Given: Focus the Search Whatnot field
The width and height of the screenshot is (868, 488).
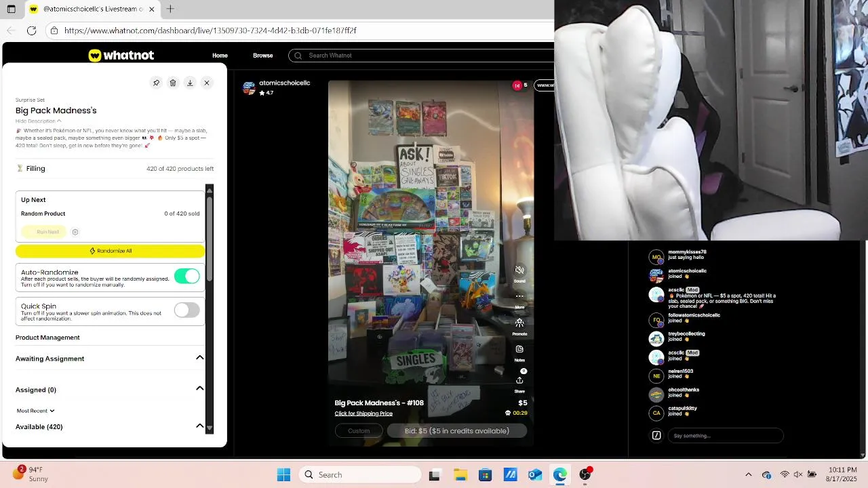Looking at the screenshot, I should (x=420, y=56).
